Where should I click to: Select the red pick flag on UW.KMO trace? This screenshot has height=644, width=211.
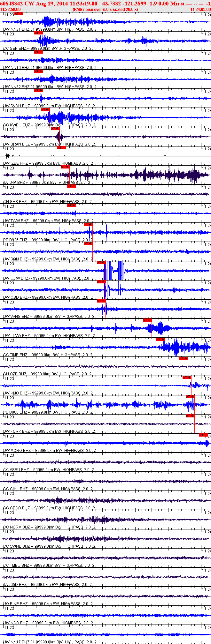pyautogui.click(x=187, y=378)
